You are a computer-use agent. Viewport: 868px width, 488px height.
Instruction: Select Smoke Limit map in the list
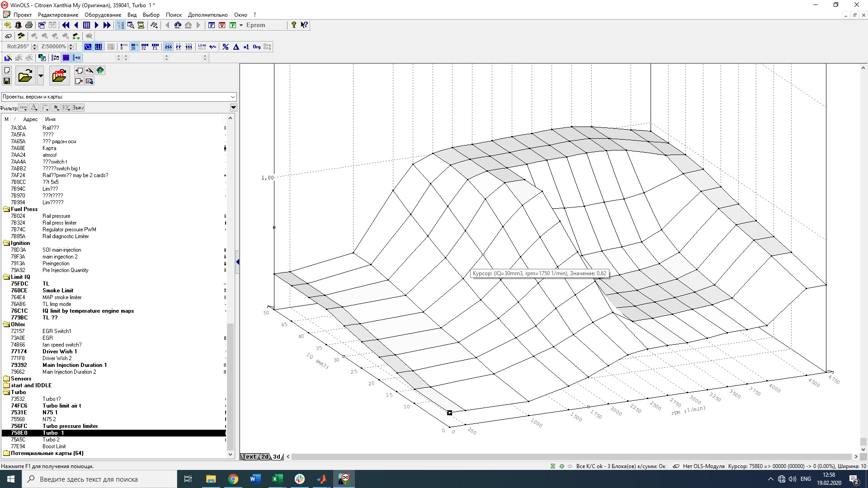[x=58, y=291]
